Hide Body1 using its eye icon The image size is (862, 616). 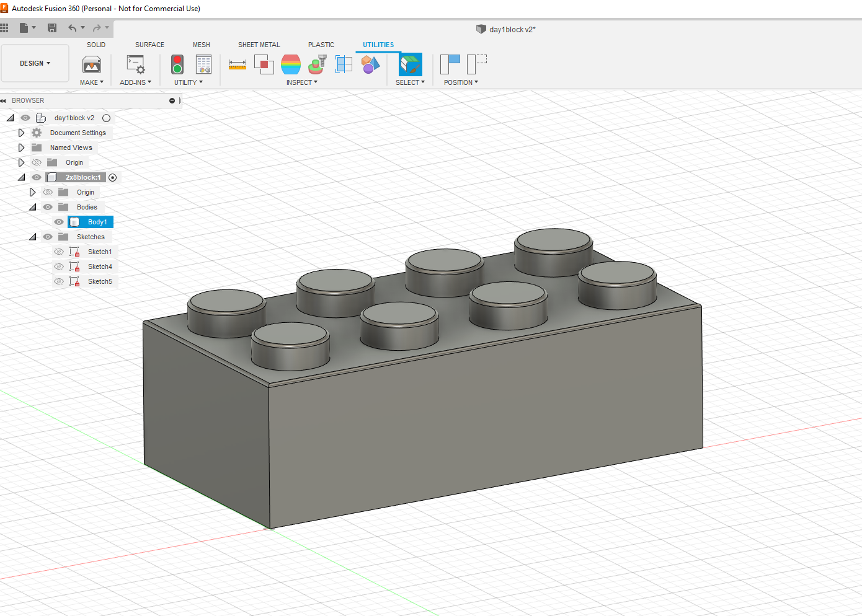[59, 222]
